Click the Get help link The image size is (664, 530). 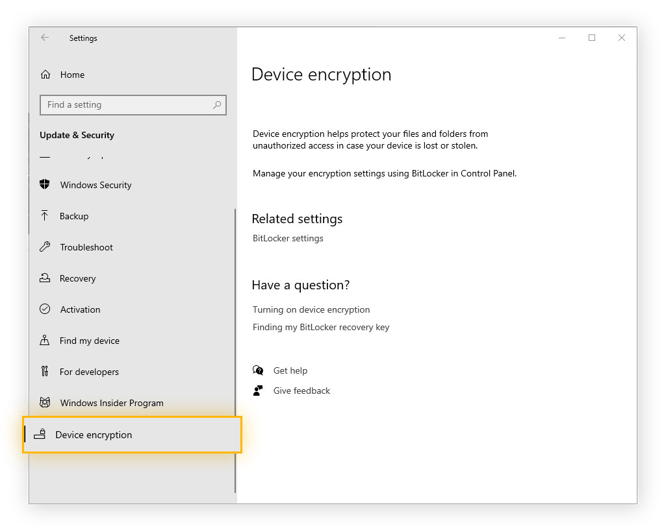290,371
